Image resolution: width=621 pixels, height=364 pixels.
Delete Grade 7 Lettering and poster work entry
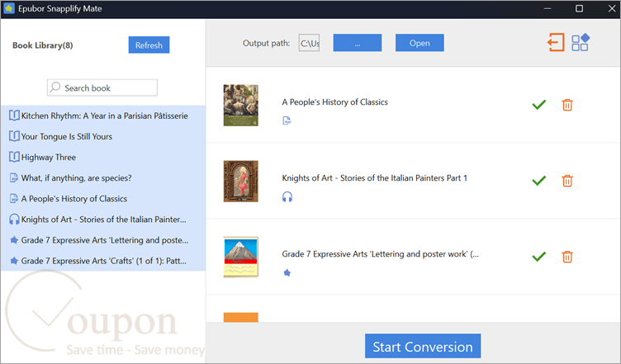(x=567, y=257)
